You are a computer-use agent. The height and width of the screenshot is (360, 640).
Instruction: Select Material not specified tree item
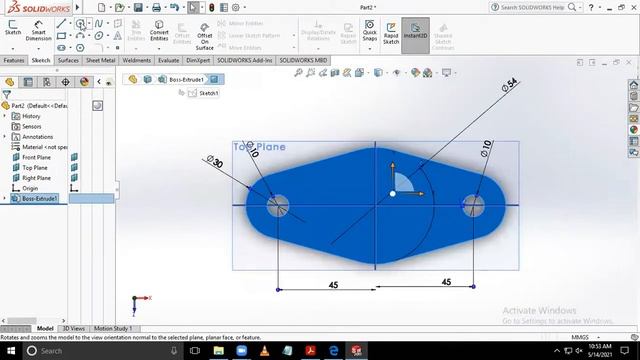[40, 147]
